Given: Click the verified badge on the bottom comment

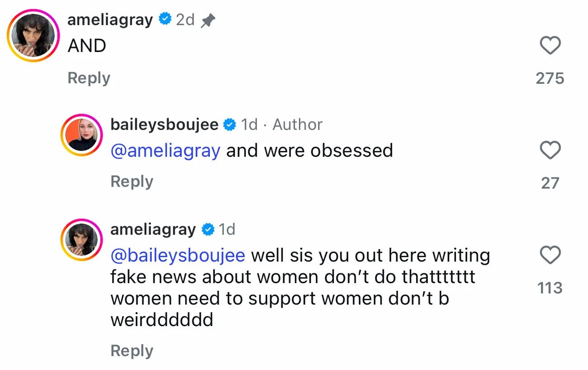Looking at the screenshot, I should click(208, 229).
